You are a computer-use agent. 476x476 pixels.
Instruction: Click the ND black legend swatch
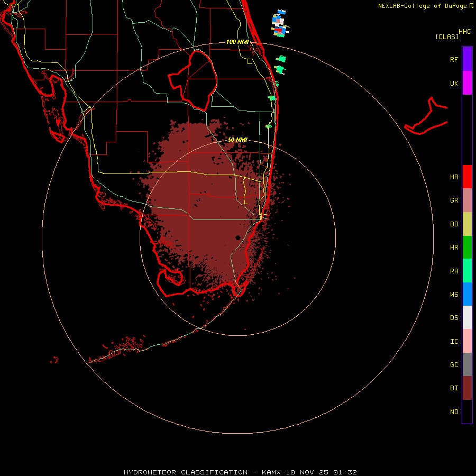point(467,411)
